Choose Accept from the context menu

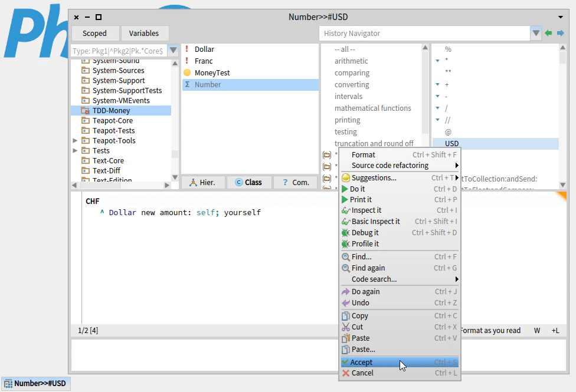click(x=400, y=363)
